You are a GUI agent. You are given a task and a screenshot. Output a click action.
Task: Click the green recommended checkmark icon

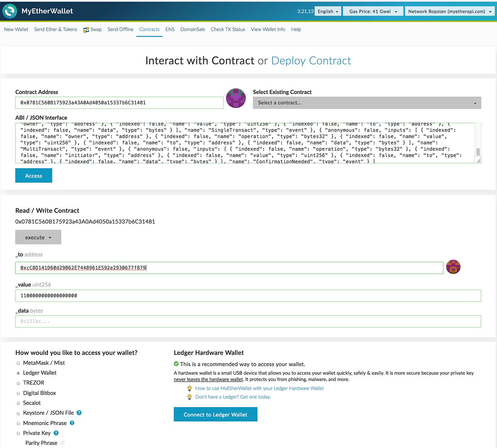point(176,364)
